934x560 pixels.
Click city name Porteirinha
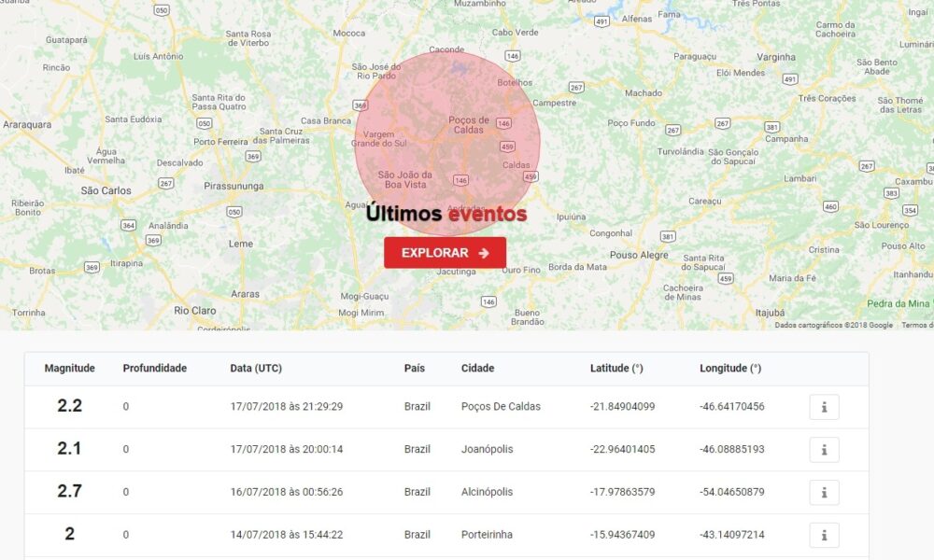487,535
